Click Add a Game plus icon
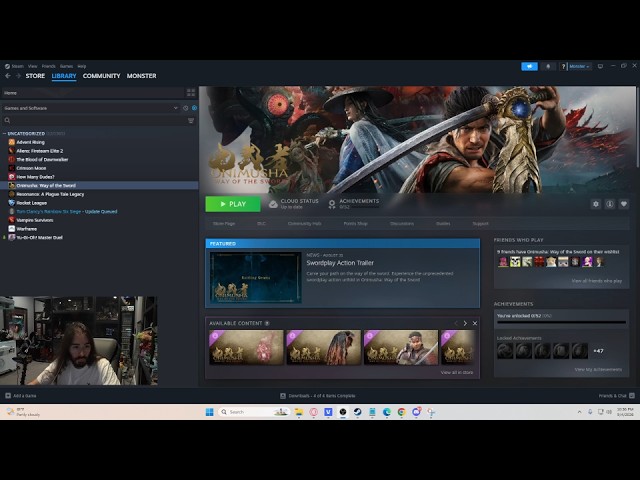Viewport: 640px width, 480px height. pos(8,396)
